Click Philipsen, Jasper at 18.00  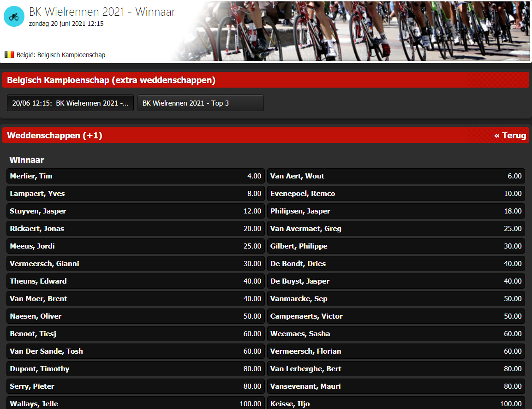tap(396, 211)
